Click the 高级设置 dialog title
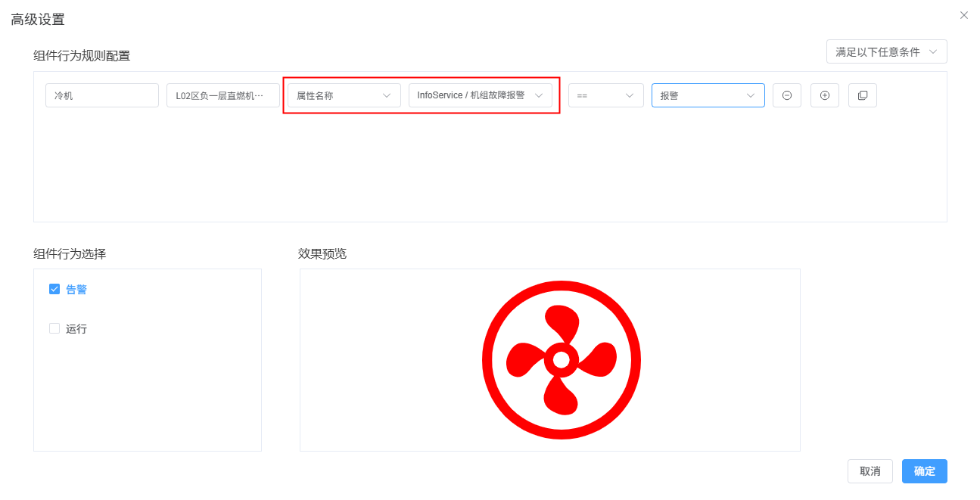This screenshot has height=500, width=980. pos(38,20)
